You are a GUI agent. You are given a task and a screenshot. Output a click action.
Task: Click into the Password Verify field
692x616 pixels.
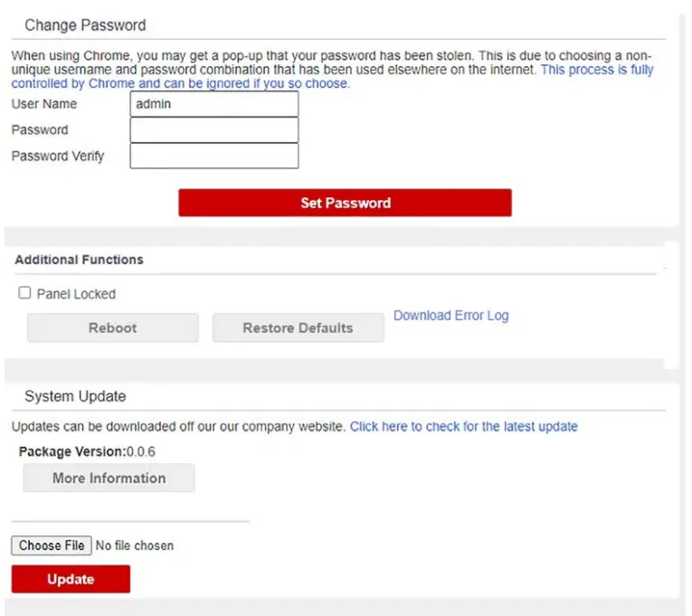coord(214,156)
